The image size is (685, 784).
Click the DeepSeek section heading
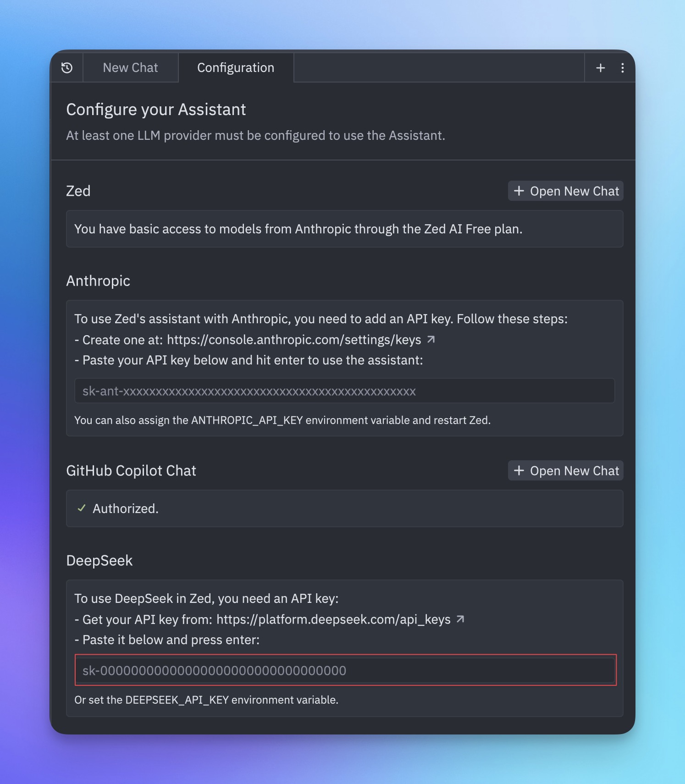point(99,560)
